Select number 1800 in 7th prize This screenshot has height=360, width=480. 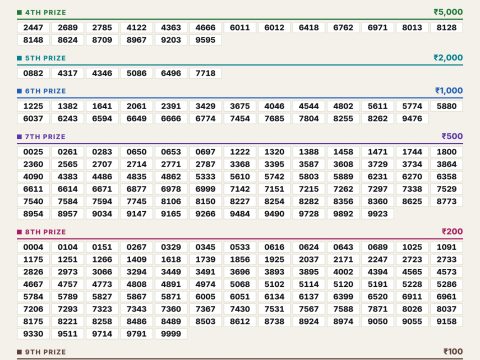point(447,152)
